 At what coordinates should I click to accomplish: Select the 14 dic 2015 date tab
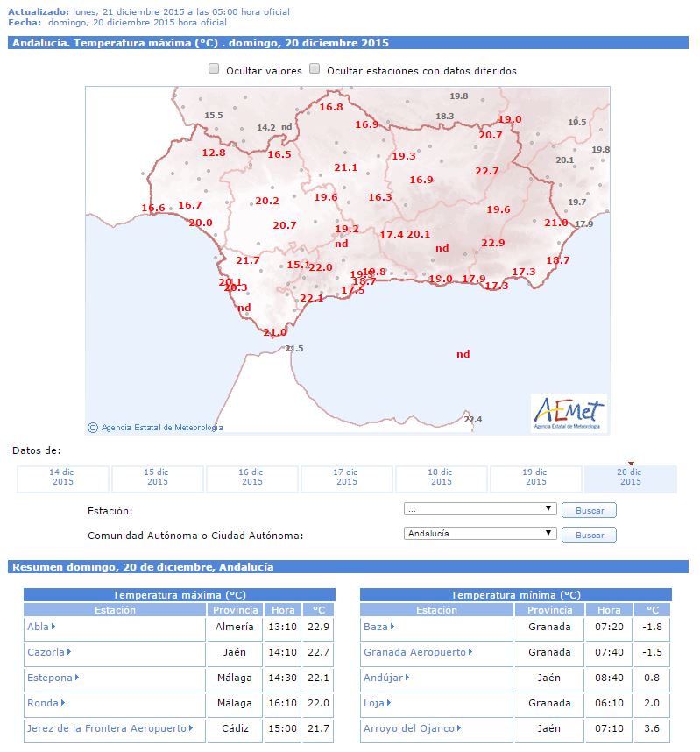pos(63,478)
